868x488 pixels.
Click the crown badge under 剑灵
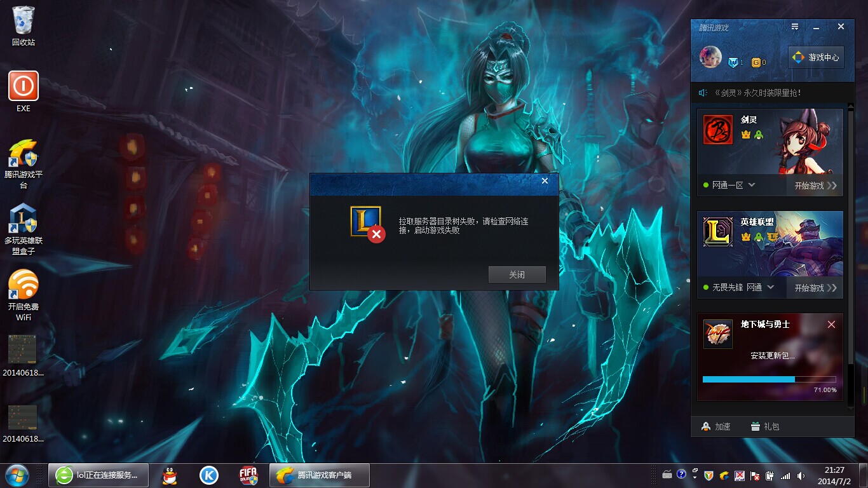pos(746,135)
